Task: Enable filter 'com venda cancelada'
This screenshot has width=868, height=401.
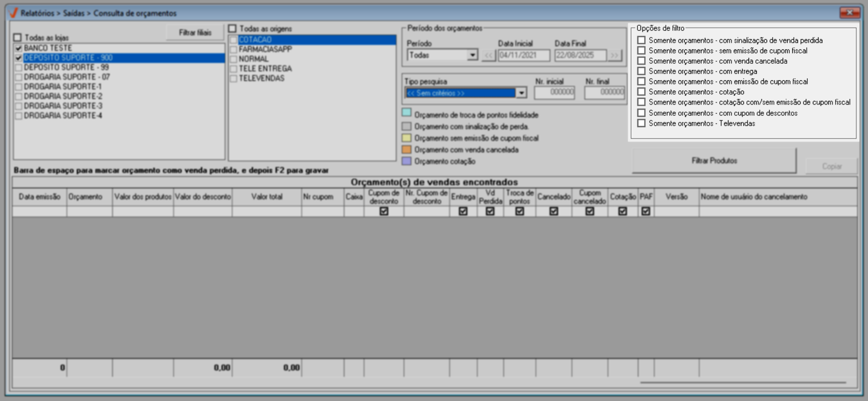Action: [x=641, y=61]
